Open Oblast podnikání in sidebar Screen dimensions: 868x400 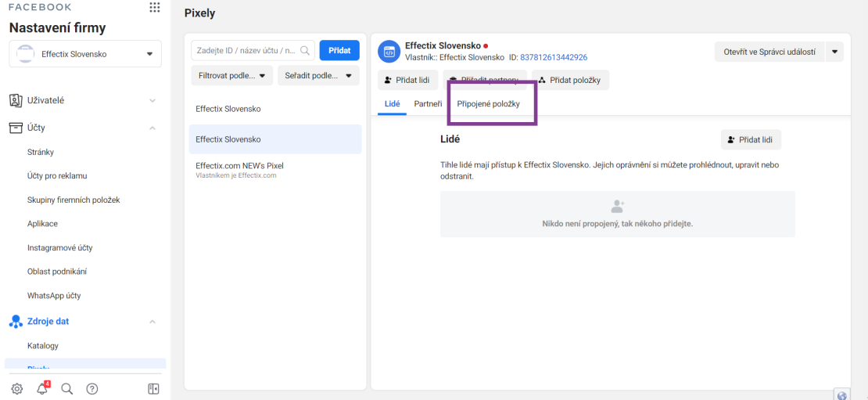(x=57, y=272)
